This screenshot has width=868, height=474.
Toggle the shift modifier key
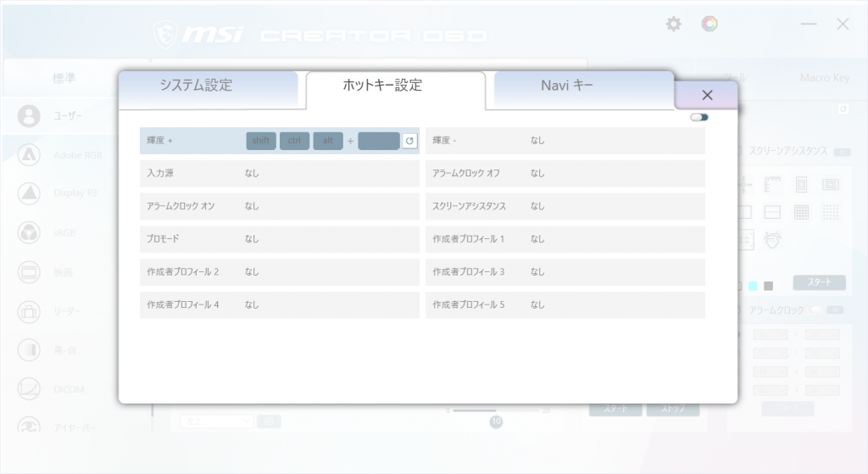coord(261,141)
